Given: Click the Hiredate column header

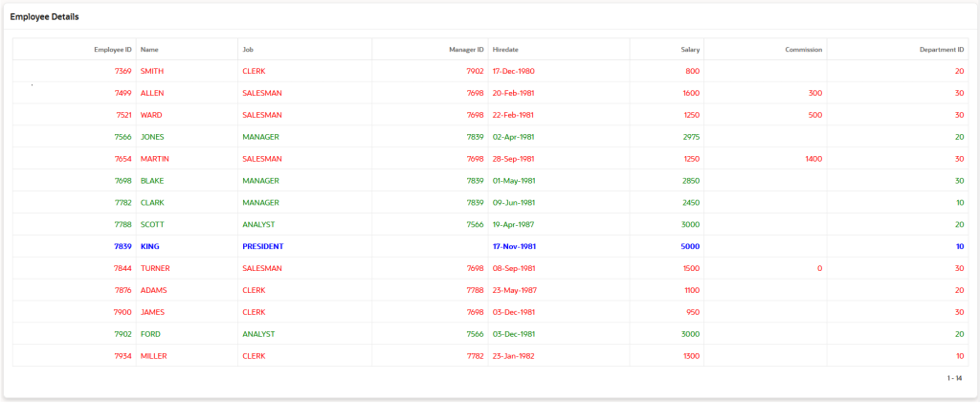Looking at the screenshot, I should pos(505,49).
